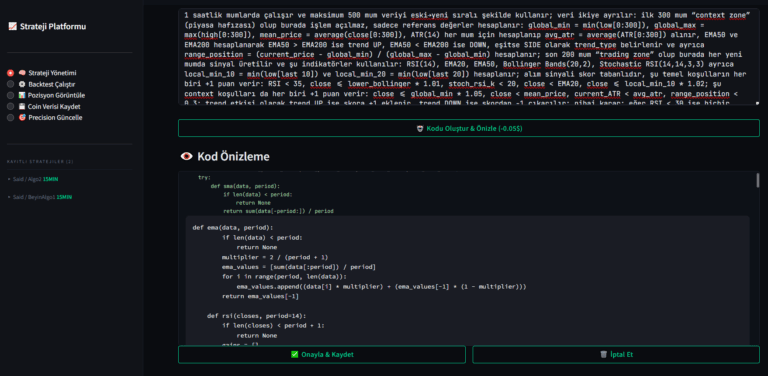Click the 15MIN tag next to Said / BeyinAlgo1

64,197
